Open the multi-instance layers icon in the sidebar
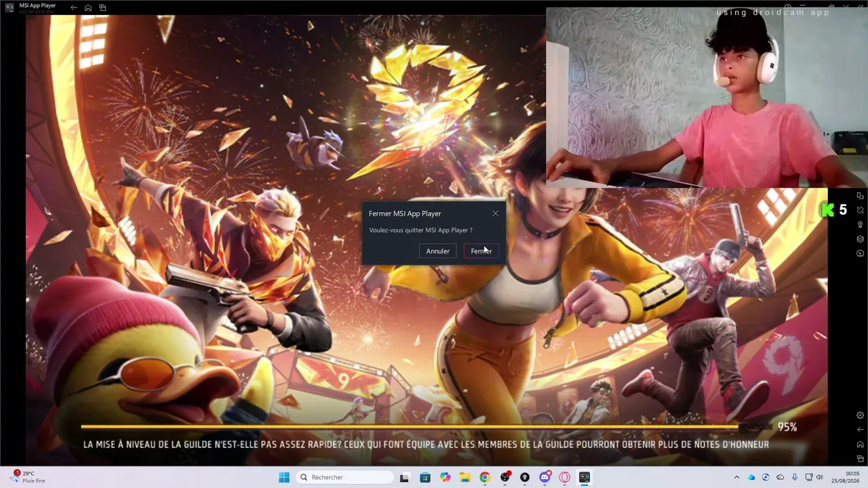This screenshot has height=488, width=868. pos(860,239)
